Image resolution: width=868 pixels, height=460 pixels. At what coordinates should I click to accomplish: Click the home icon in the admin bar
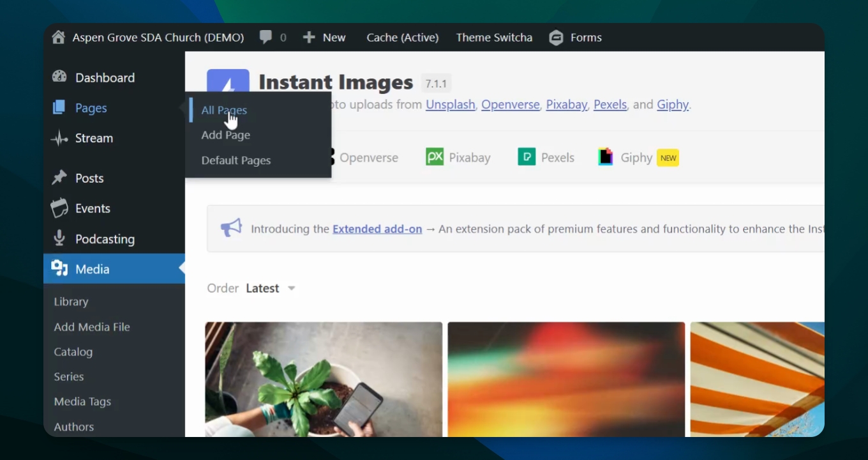coord(58,37)
